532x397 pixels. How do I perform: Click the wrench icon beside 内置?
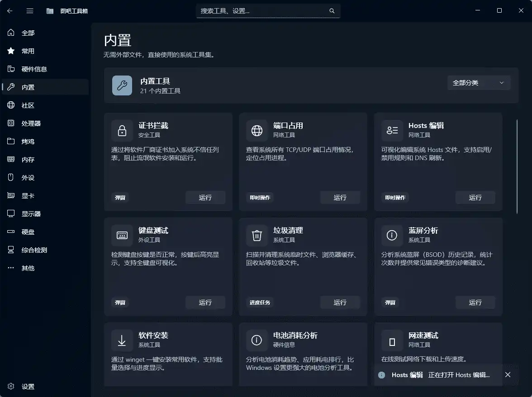(x=11, y=87)
